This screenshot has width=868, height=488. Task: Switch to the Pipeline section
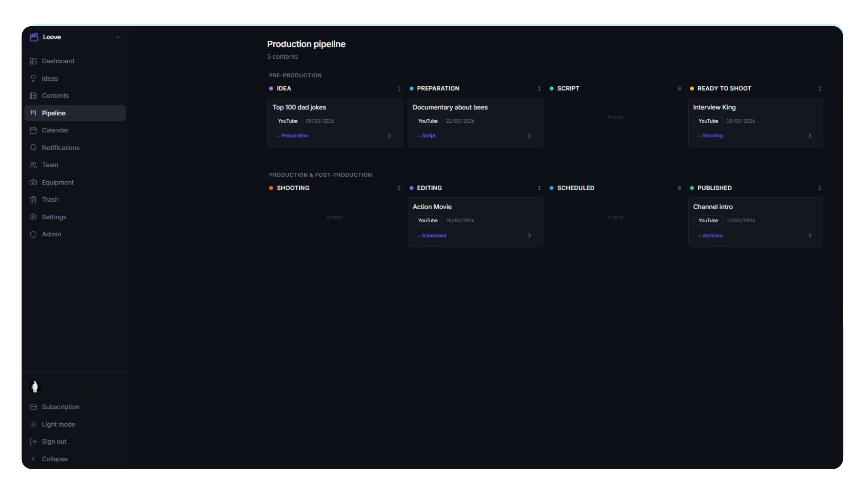tap(54, 113)
